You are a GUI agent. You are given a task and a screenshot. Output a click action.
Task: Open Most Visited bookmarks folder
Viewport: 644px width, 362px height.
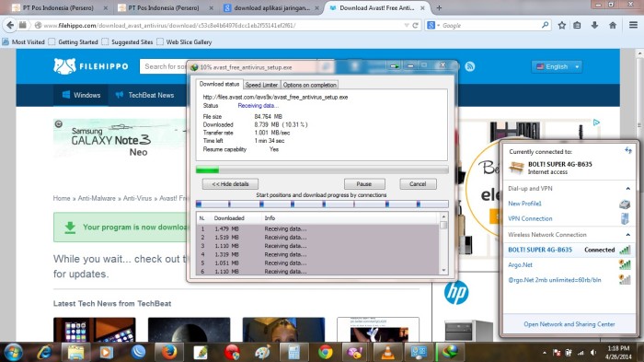(x=23, y=42)
